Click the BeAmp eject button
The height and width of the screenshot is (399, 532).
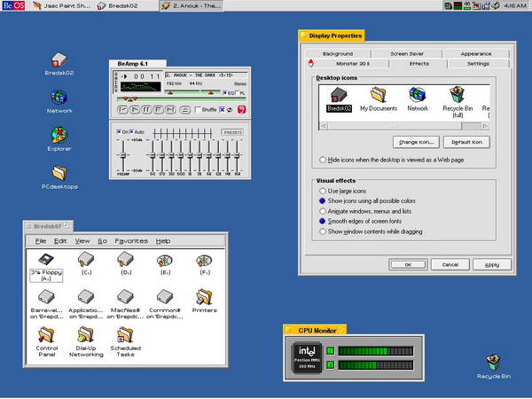coord(185,110)
